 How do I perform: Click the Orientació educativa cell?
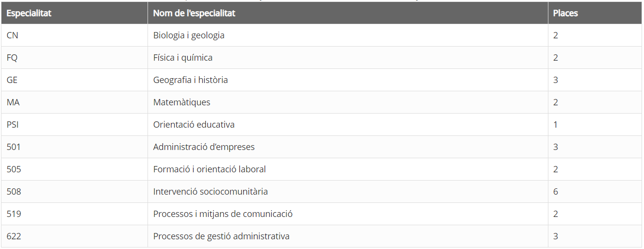[x=348, y=125]
